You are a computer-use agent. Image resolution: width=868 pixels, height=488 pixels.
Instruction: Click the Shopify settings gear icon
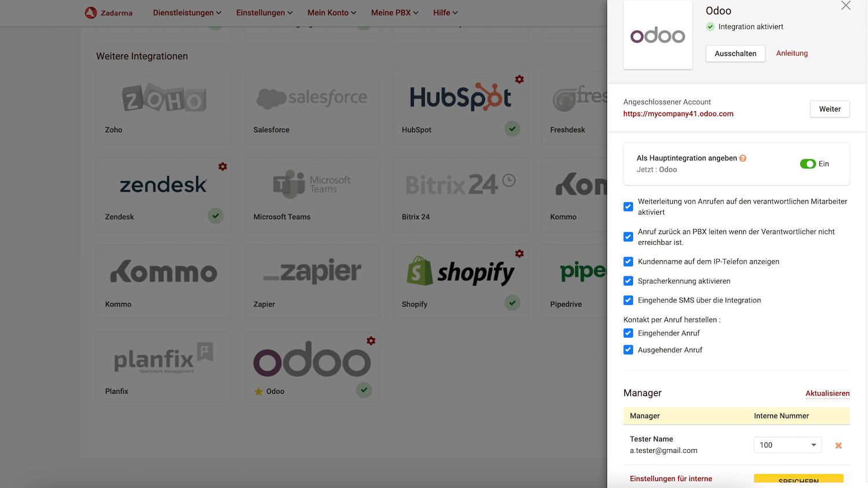pyautogui.click(x=520, y=253)
